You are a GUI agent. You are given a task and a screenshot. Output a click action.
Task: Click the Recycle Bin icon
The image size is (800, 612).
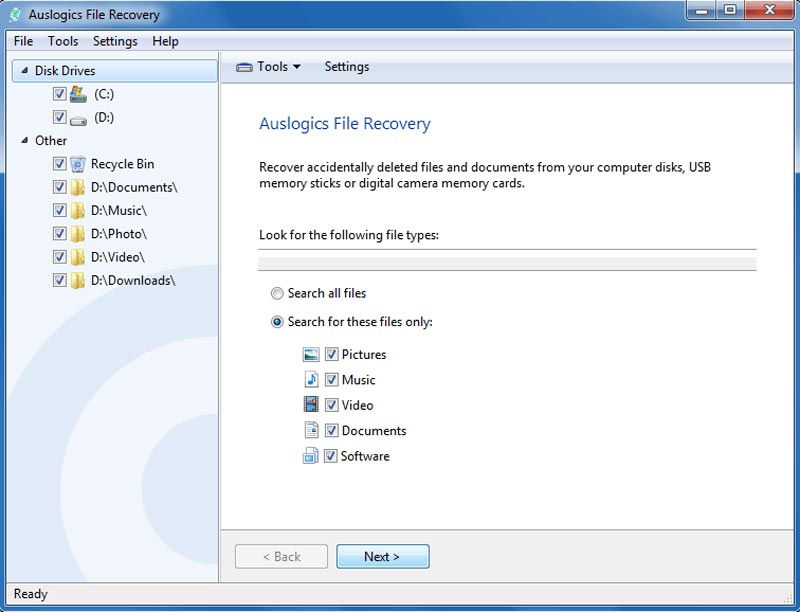78,164
